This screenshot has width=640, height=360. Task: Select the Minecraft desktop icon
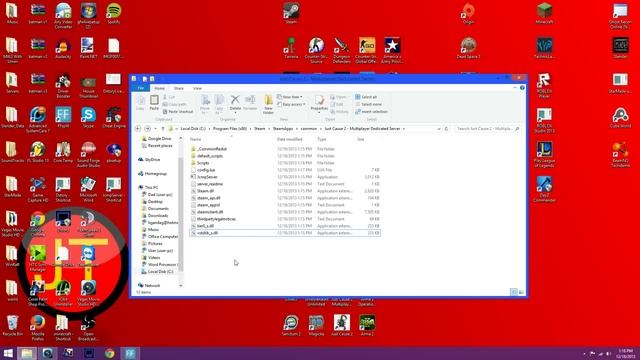(544, 13)
